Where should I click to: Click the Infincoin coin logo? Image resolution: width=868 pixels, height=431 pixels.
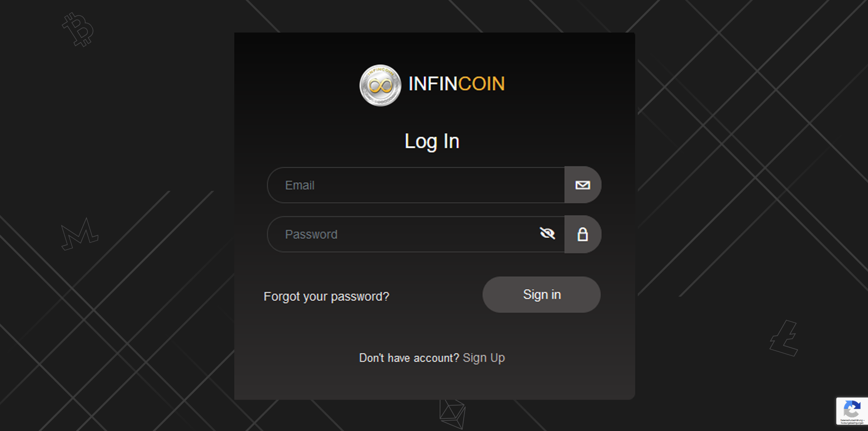(x=380, y=85)
